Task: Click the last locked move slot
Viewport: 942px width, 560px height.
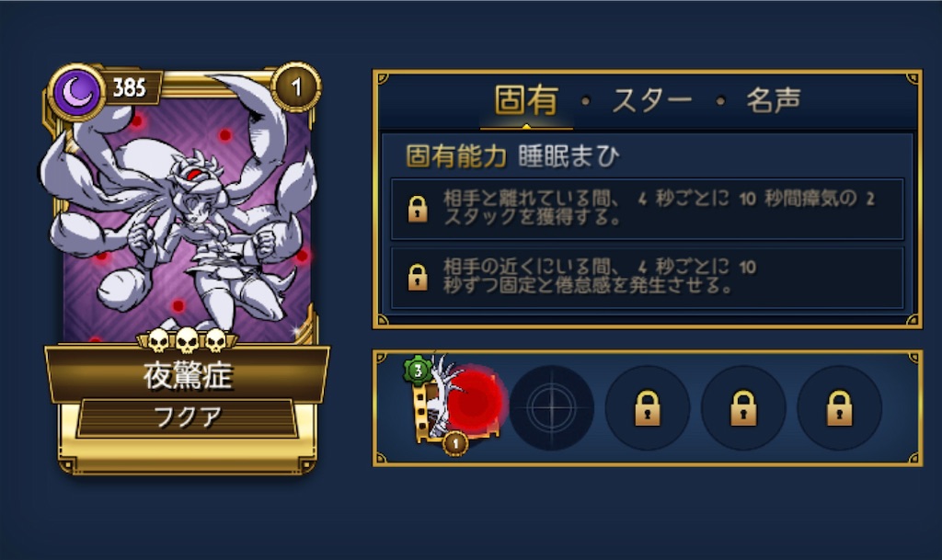Action: coord(839,408)
